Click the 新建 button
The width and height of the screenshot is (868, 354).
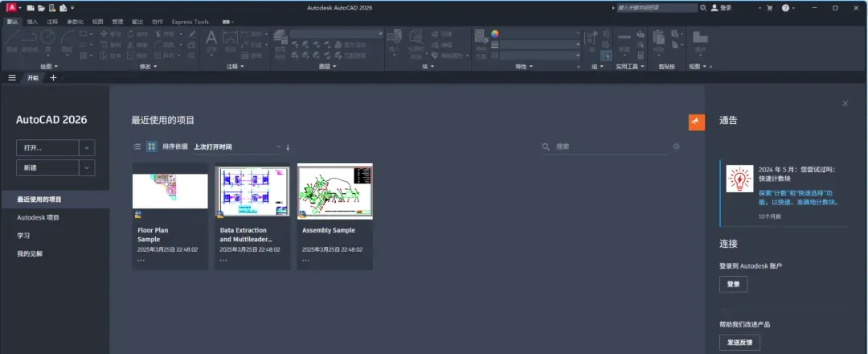click(47, 168)
